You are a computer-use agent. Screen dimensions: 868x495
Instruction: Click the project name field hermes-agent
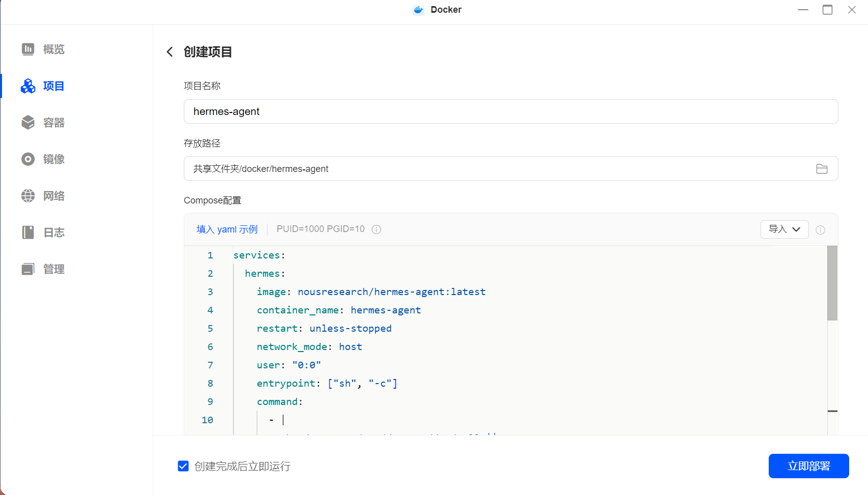coord(511,111)
